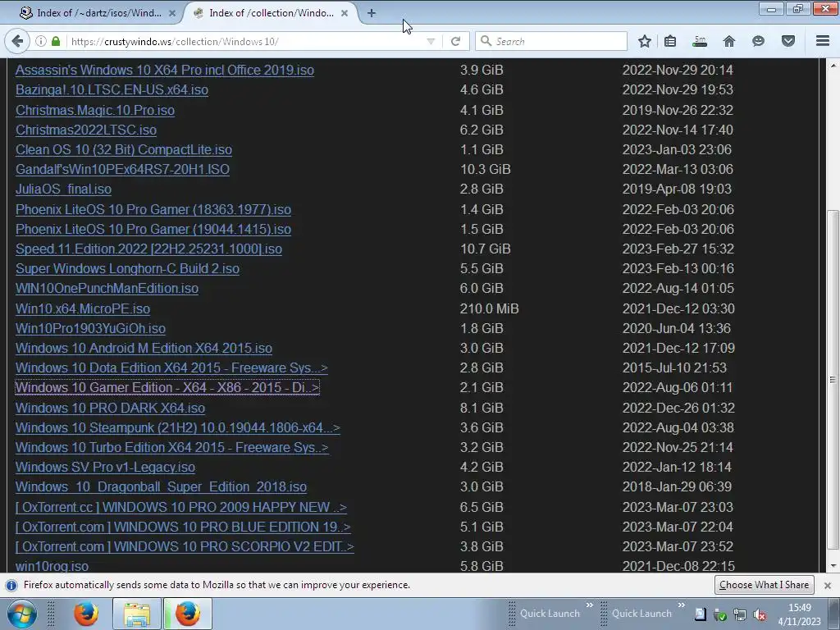Save page to Pocket icon

coord(788,41)
